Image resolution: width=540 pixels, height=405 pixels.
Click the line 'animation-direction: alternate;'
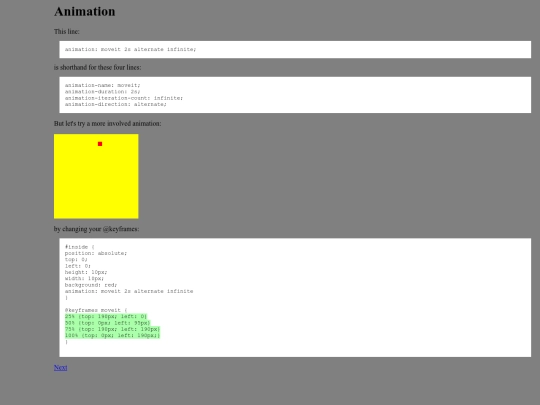click(x=116, y=104)
